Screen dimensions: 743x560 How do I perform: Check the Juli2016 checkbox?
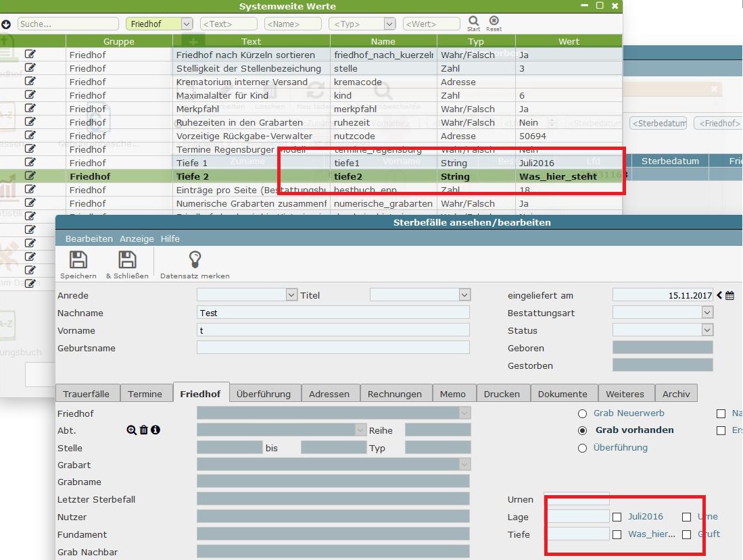pos(617,517)
